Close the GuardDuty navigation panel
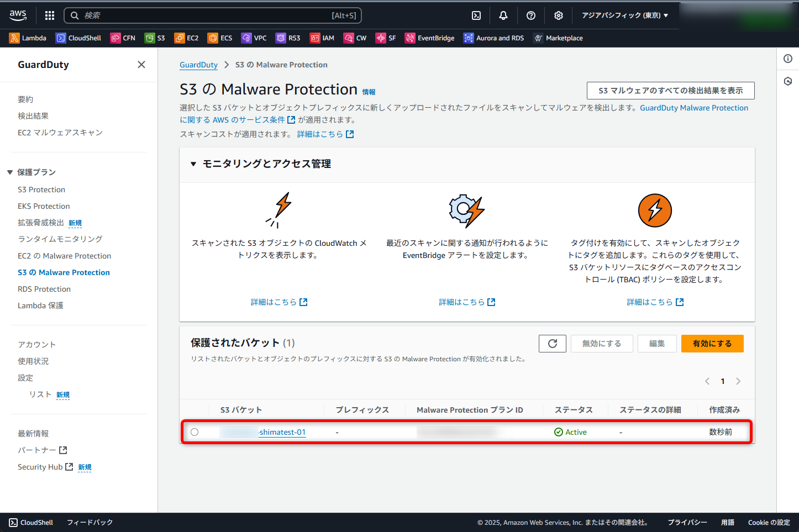The width and height of the screenshot is (799, 532). (x=141, y=65)
